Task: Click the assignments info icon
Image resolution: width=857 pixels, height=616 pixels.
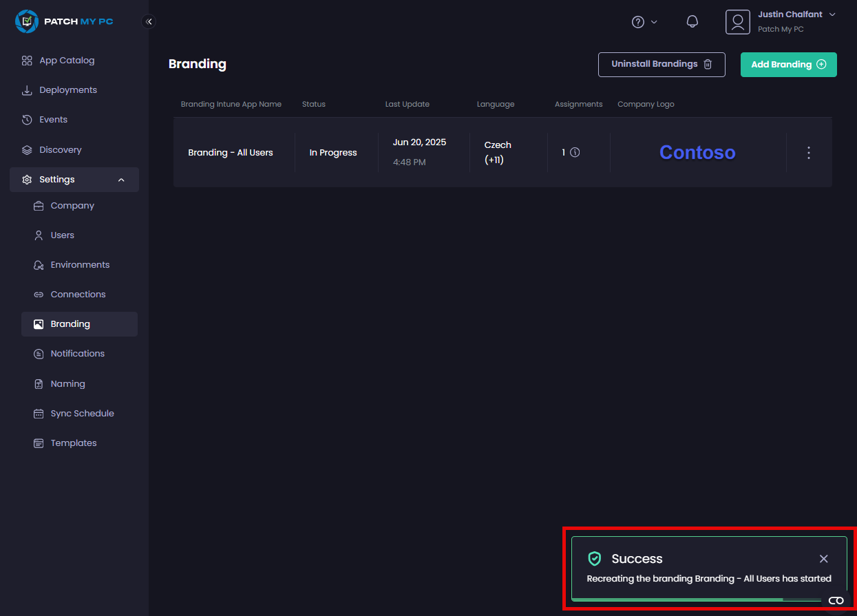Action: coord(575,153)
